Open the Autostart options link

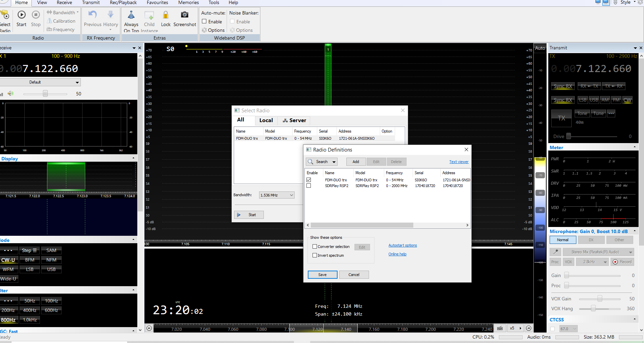click(x=402, y=246)
